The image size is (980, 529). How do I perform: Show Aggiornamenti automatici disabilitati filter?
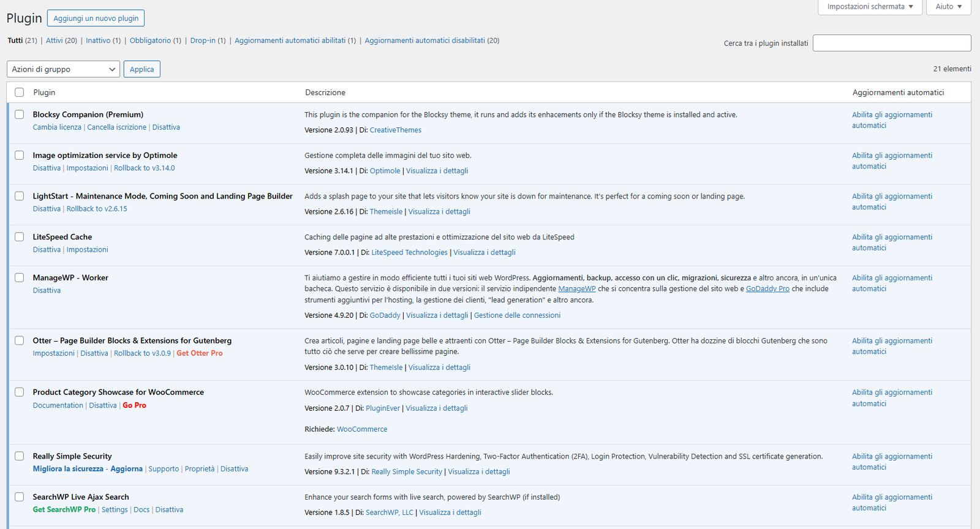(432, 40)
